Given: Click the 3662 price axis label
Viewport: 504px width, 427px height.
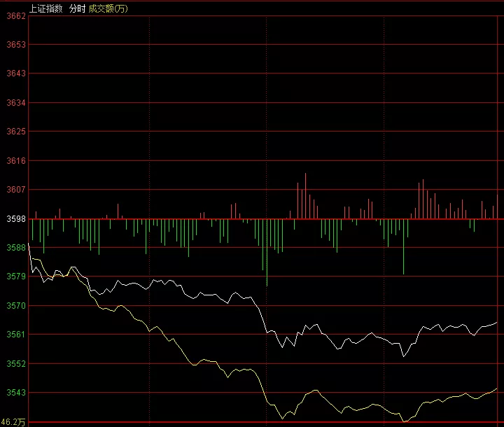Looking at the screenshot, I should [x=16, y=16].
